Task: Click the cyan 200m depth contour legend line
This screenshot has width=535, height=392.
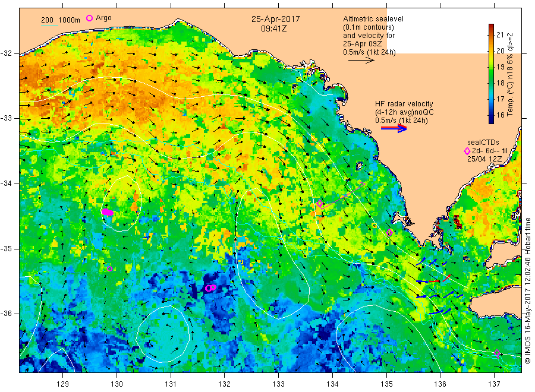Action: (49, 26)
